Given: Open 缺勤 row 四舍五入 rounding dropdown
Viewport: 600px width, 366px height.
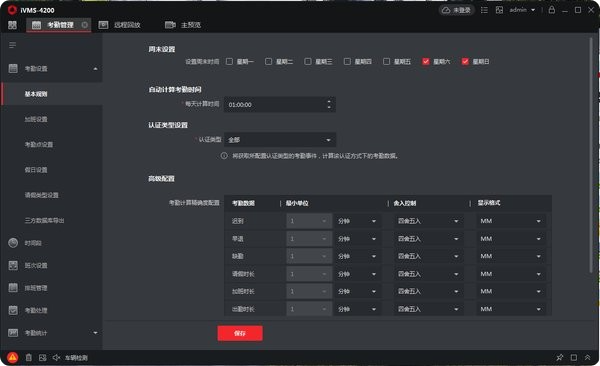Looking at the screenshot, I should click(429, 256).
